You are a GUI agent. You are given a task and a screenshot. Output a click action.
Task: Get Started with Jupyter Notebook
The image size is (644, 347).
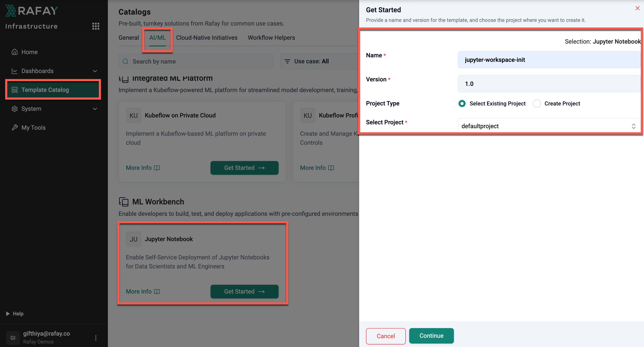point(244,292)
